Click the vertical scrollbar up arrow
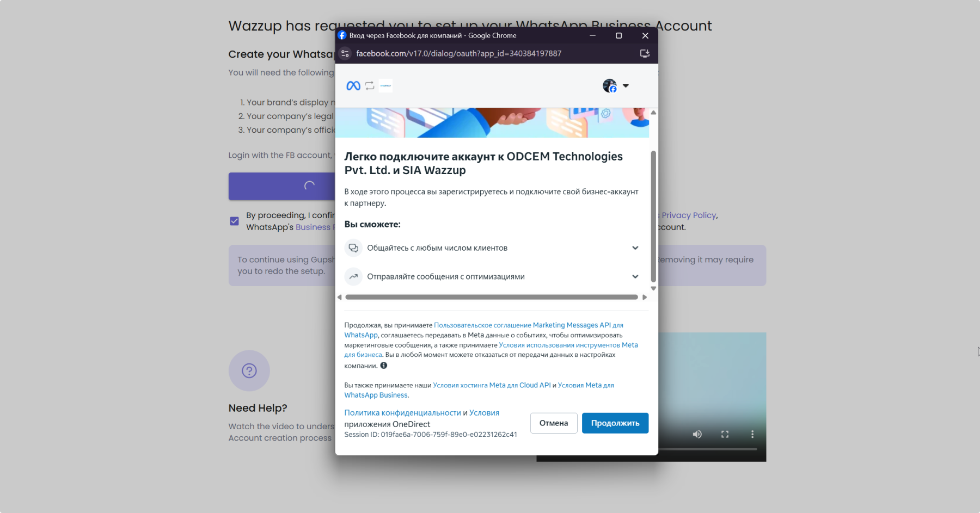The height and width of the screenshot is (513, 980). pyautogui.click(x=653, y=113)
